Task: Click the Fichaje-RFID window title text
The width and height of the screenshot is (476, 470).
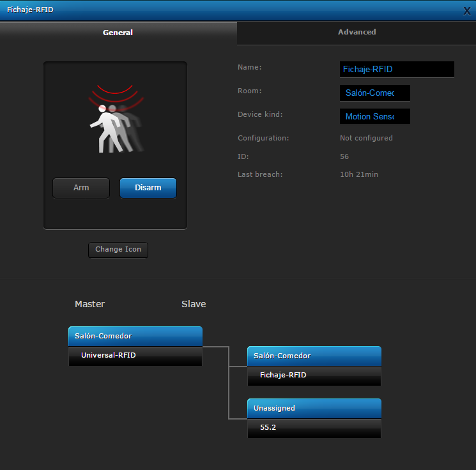Action: (x=30, y=10)
